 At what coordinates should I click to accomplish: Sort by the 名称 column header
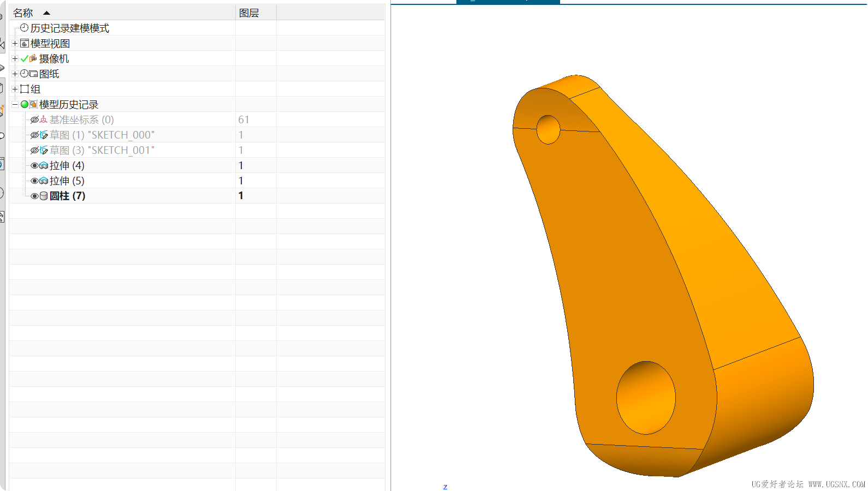(x=122, y=13)
